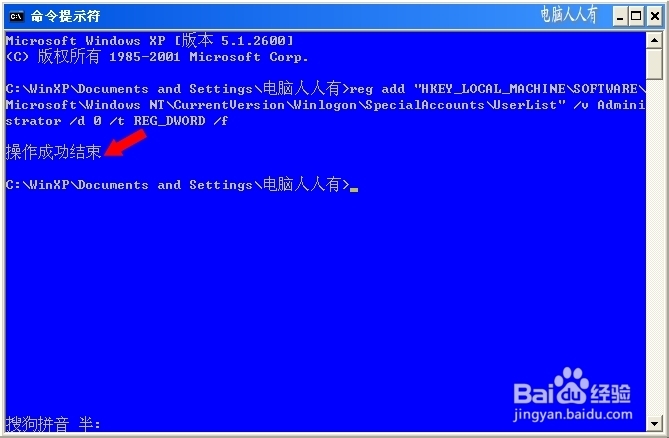The height and width of the screenshot is (438, 669).
Task: Close the 命令提示符 window
Action: 654,17
